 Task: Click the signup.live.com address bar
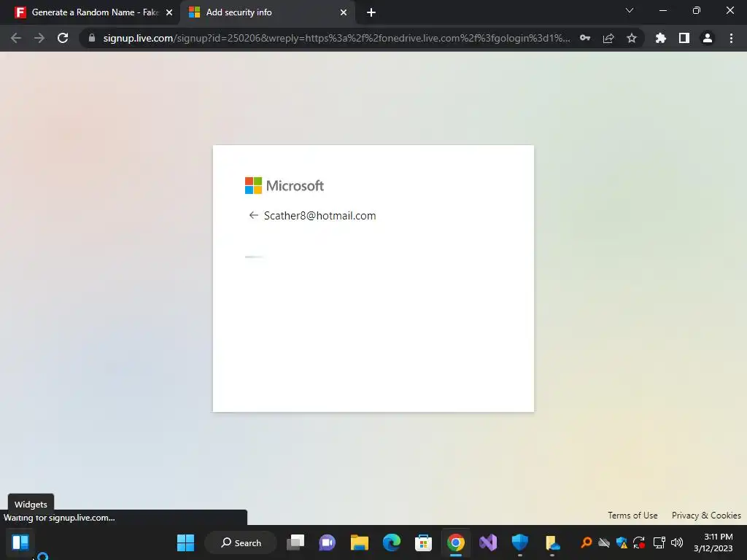point(336,38)
